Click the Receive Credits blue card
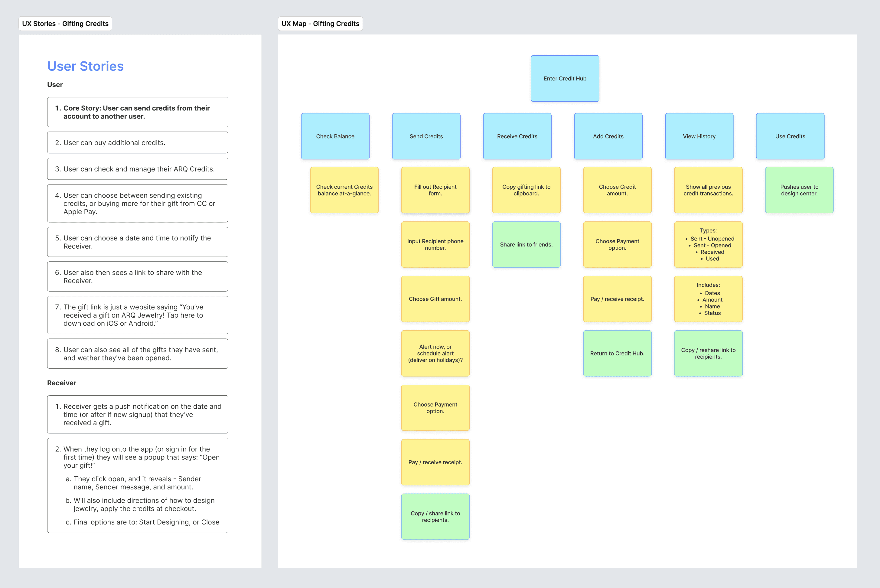Image resolution: width=880 pixels, height=588 pixels. click(x=517, y=136)
